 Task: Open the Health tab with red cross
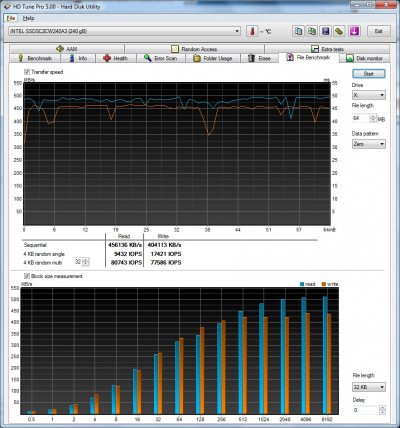[116, 58]
